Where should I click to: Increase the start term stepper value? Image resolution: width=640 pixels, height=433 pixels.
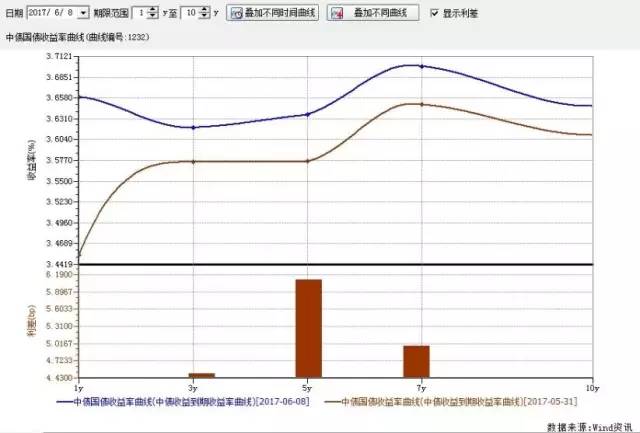[152, 10]
